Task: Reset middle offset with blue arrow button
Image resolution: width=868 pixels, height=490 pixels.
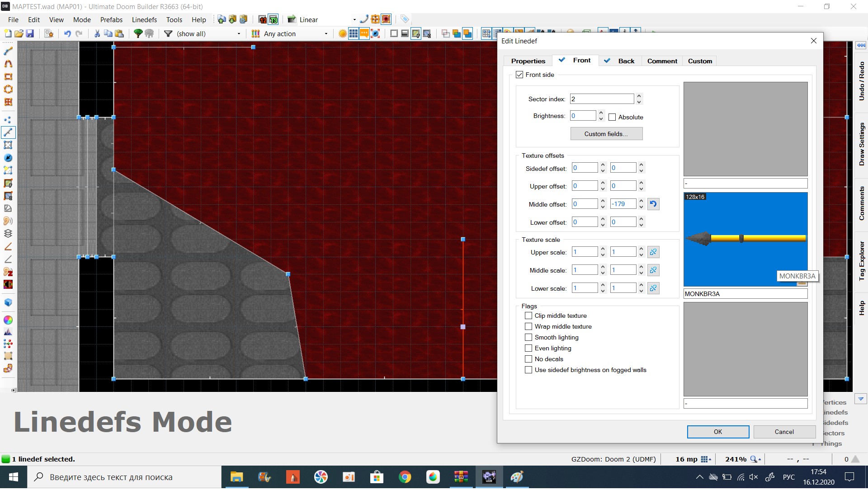Action: (x=653, y=204)
